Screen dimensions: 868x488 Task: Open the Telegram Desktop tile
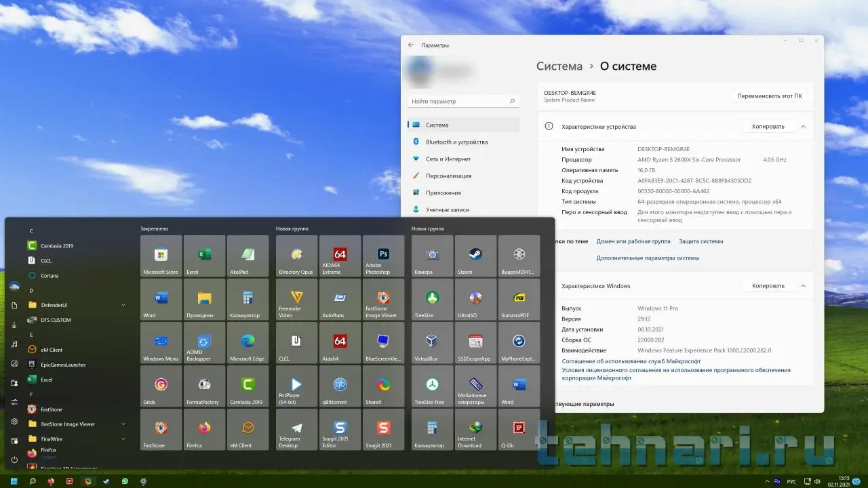[296, 430]
